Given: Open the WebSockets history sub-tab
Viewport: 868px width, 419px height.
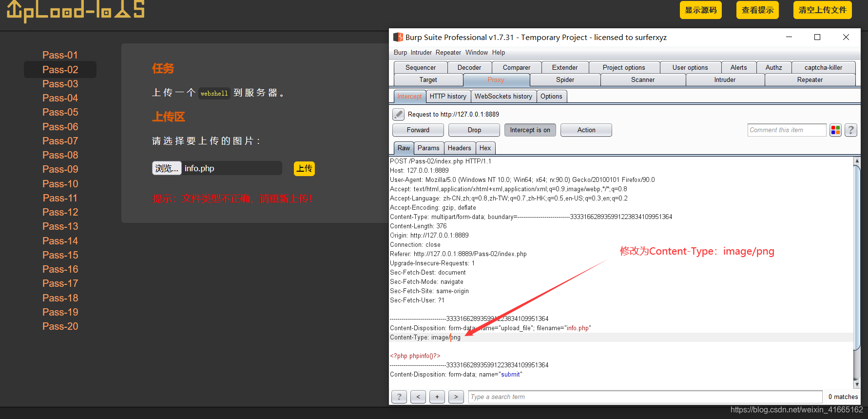Looking at the screenshot, I should 503,96.
